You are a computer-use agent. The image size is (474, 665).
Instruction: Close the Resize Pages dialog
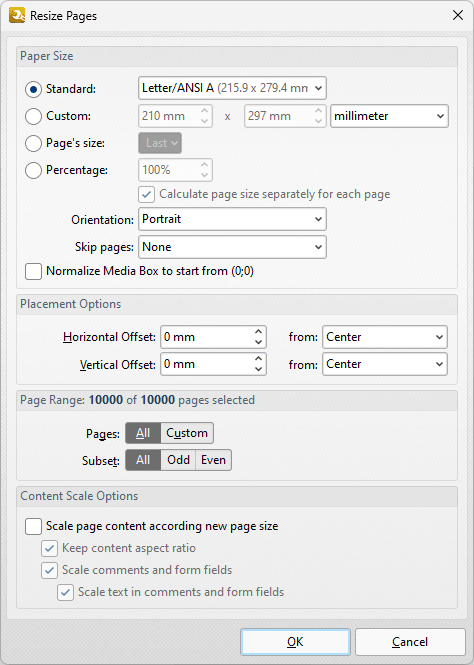[x=458, y=16]
